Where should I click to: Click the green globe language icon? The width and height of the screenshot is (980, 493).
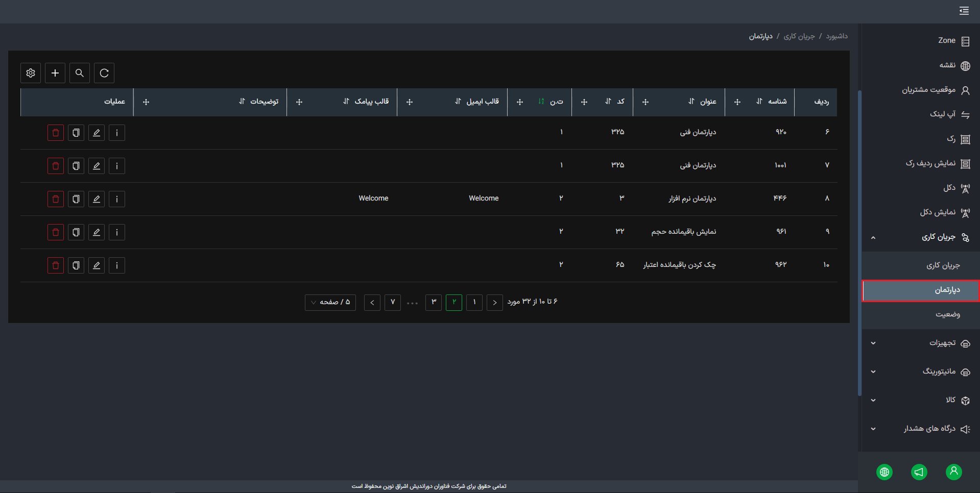885,472
